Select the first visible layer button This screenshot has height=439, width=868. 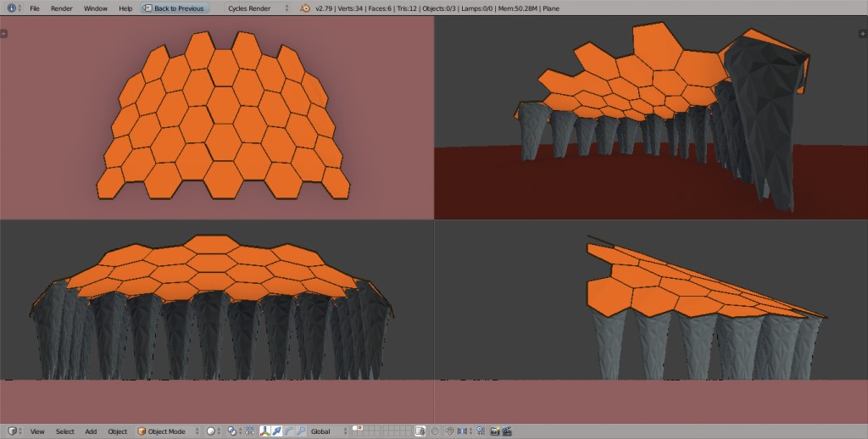pyautogui.click(x=355, y=429)
